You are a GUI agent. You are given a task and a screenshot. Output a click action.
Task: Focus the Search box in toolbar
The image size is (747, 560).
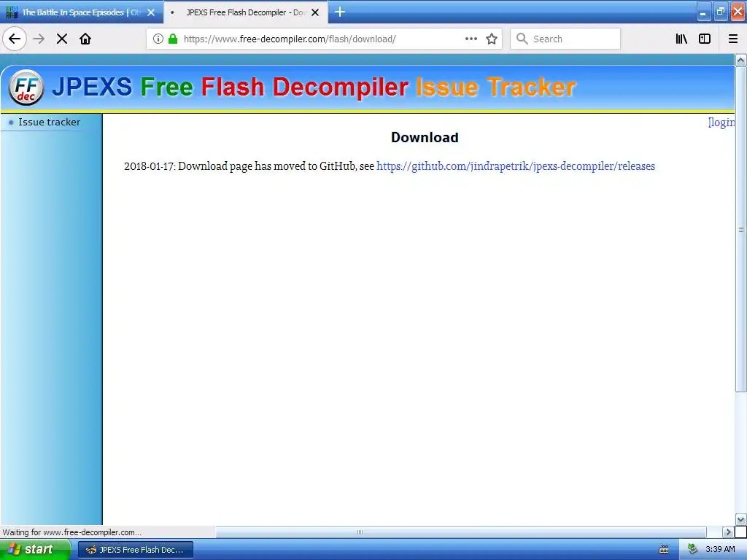pyautogui.click(x=565, y=39)
